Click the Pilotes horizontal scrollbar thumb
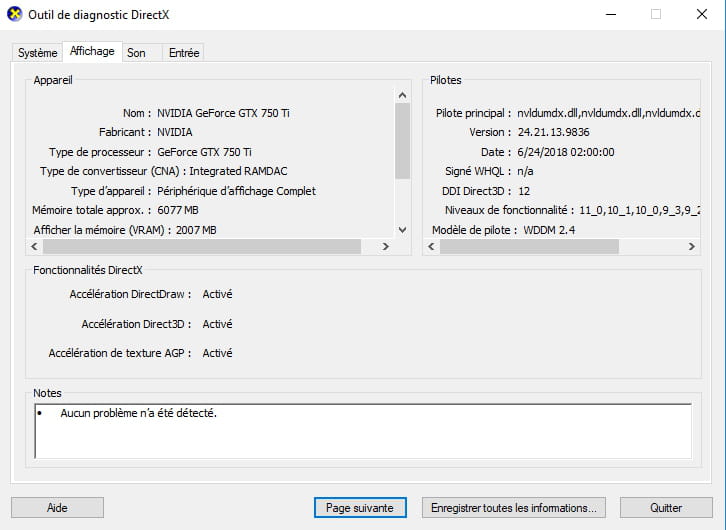 click(529, 246)
